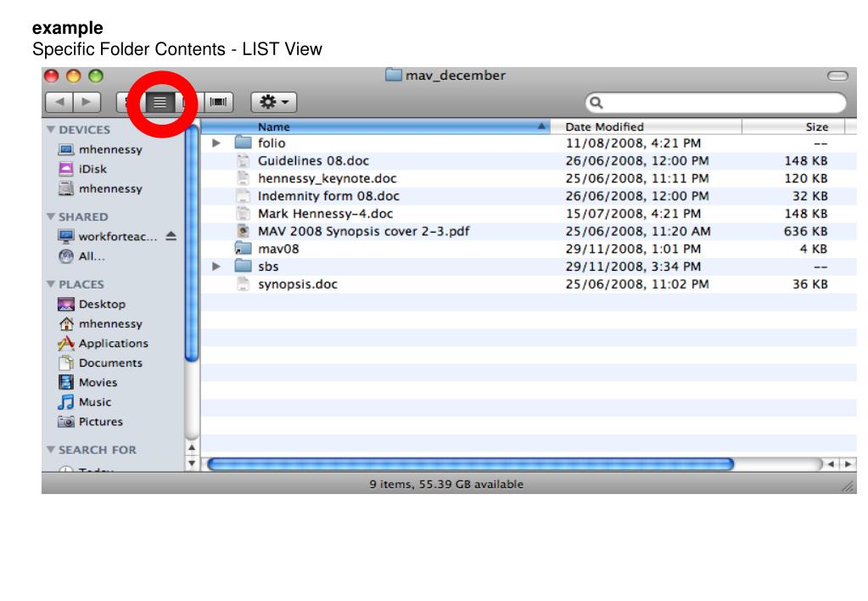Click date '26/06/2008, 12:00 PM' of Guidelines row
This screenshot has height=601, width=868.
coord(637,160)
